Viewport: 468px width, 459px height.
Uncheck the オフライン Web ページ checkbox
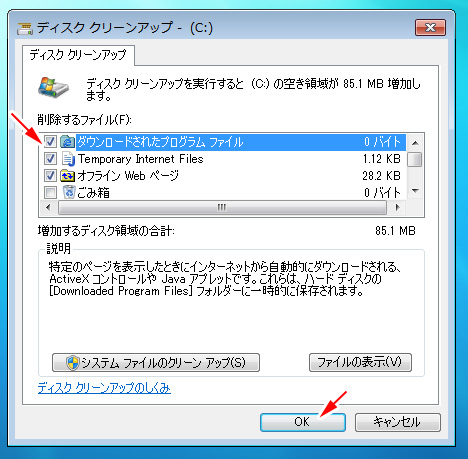click(50, 176)
